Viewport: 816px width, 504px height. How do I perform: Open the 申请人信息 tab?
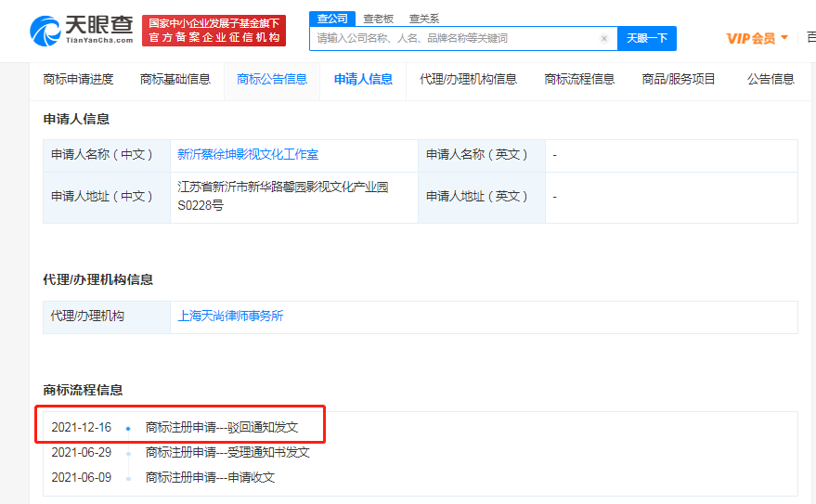pos(363,79)
